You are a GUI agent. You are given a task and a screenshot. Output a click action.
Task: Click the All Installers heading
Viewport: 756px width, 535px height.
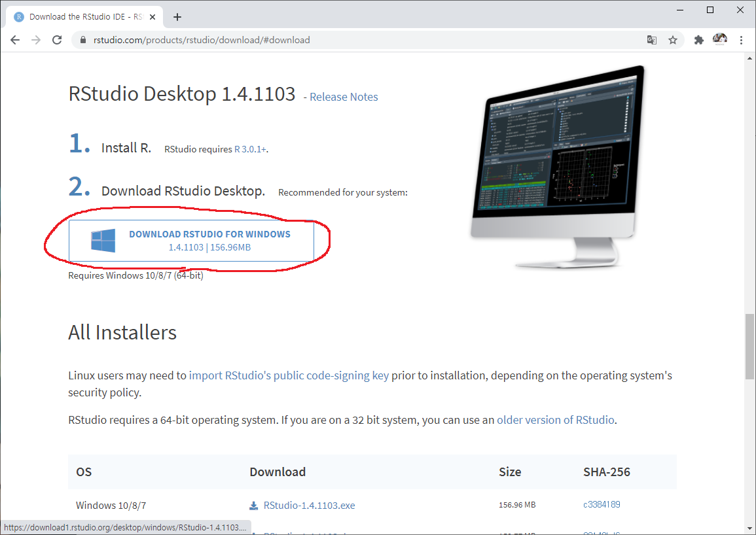(x=122, y=332)
